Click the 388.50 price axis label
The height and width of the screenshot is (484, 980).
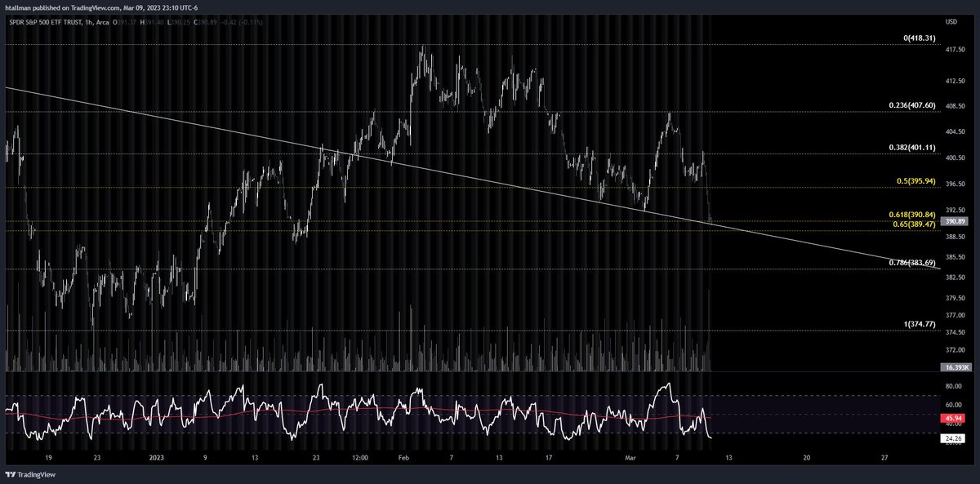click(954, 237)
